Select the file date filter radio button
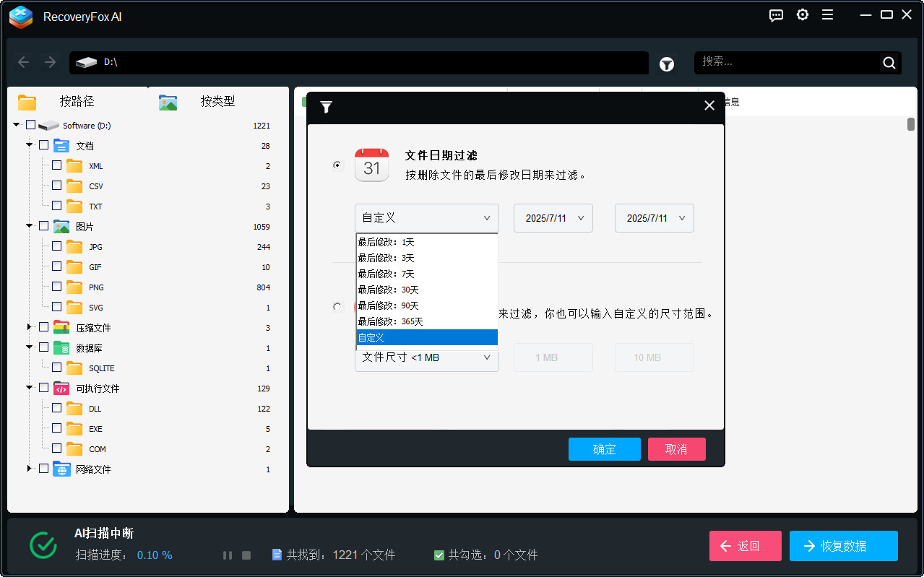This screenshot has height=577, width=924. click(337, 165)
